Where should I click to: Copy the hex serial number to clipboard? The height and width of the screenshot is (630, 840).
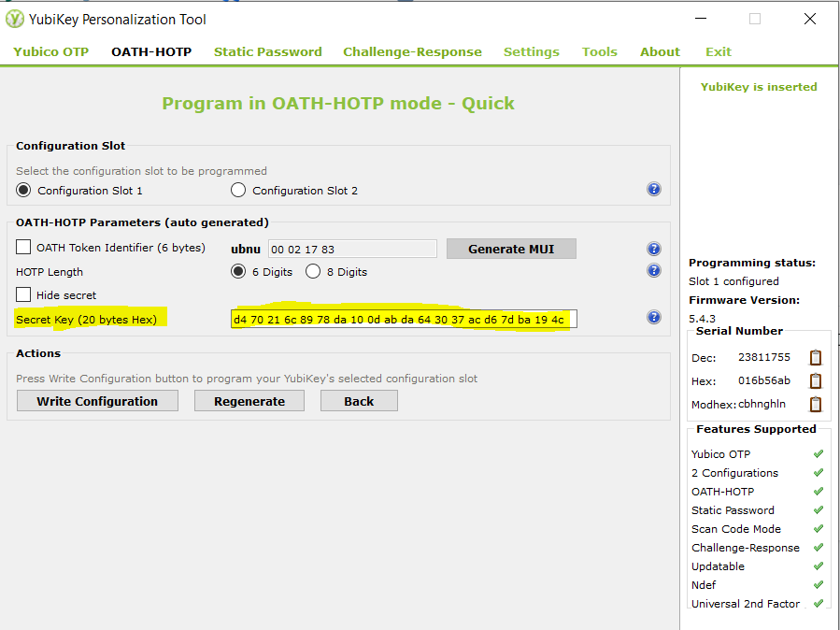pyautogui.click(x=817, y=380)
